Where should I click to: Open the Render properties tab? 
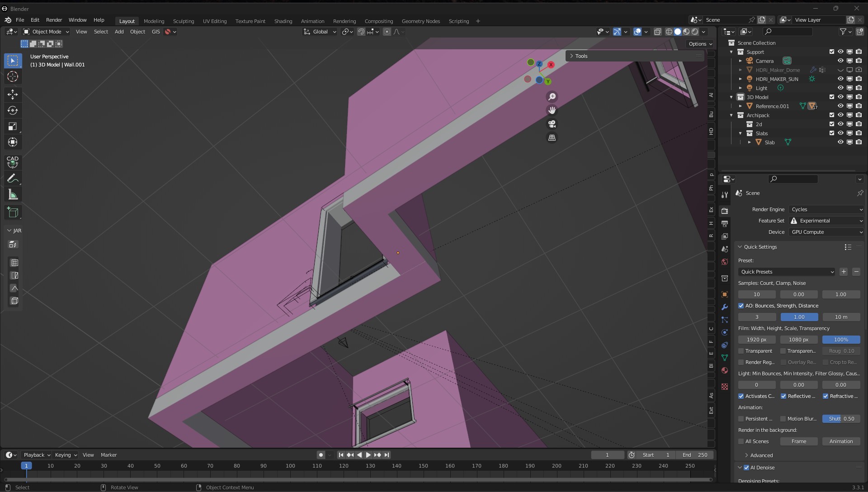point(725,211)
